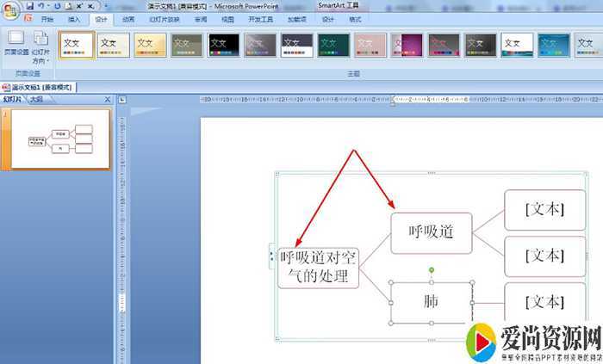This screenshot has height=364, width=603.
Task: Open the 幻灯片方向 dropdown
Action: 40,50
